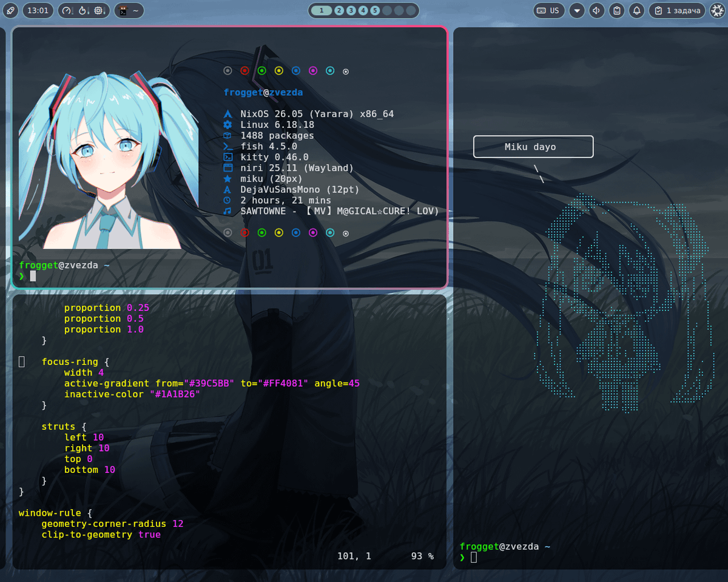
Task: Click the yellow color dot below the song line
Action: pyautogui.click(x=278, y=233)
